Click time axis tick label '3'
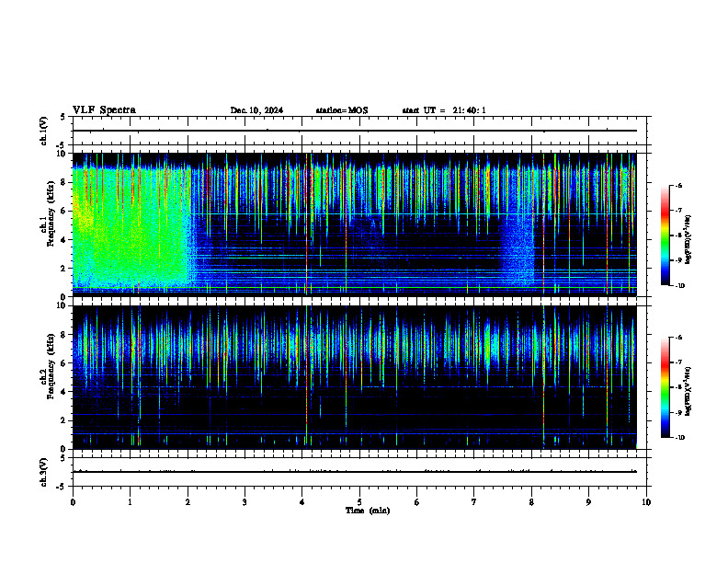The width and height of the screenshot is (728, 563). pyautogui.click(x=245, y=502)
